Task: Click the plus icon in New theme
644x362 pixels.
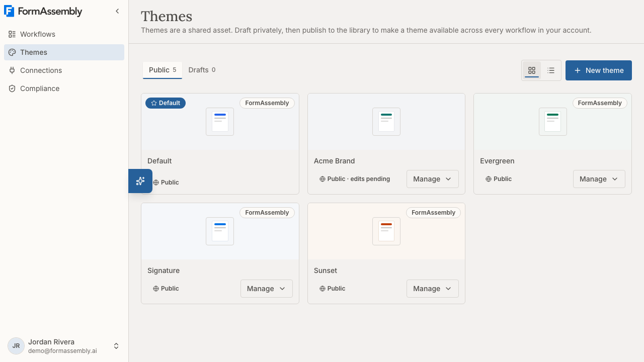Action: click(x=578, y=70)
